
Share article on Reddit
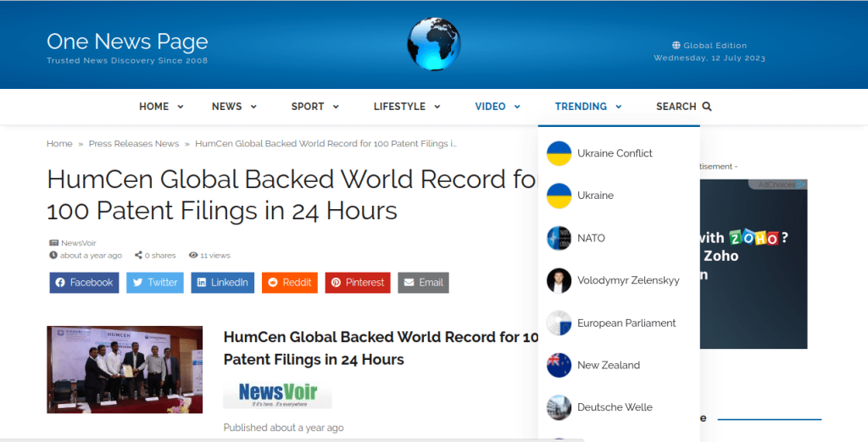point(290,283)
